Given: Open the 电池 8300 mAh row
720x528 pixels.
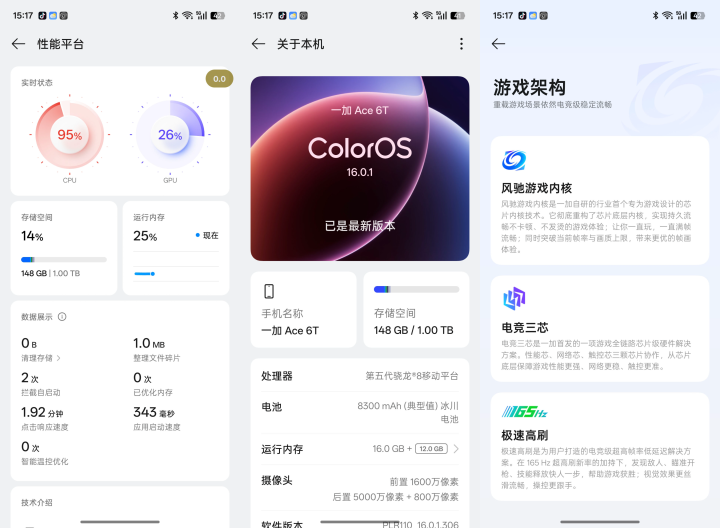Looking at the screenshot, I should [360, 412].
